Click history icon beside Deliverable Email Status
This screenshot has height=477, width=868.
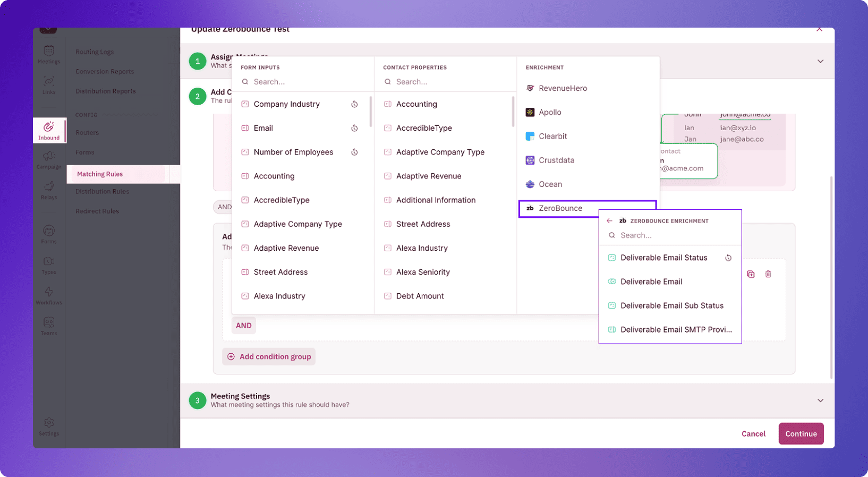pos(728,258)
